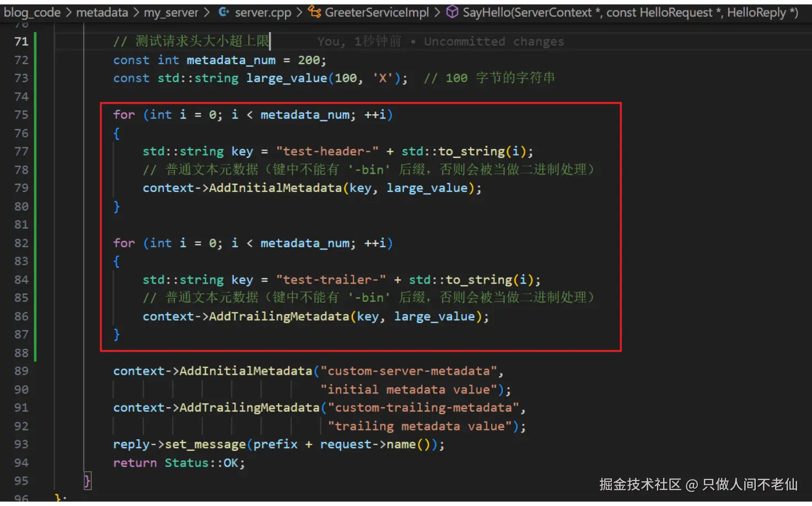This screenshot has width=812, height=506.
Task: Click the C++ file icon beside server.cpp
Action: [x=224, y=12]
